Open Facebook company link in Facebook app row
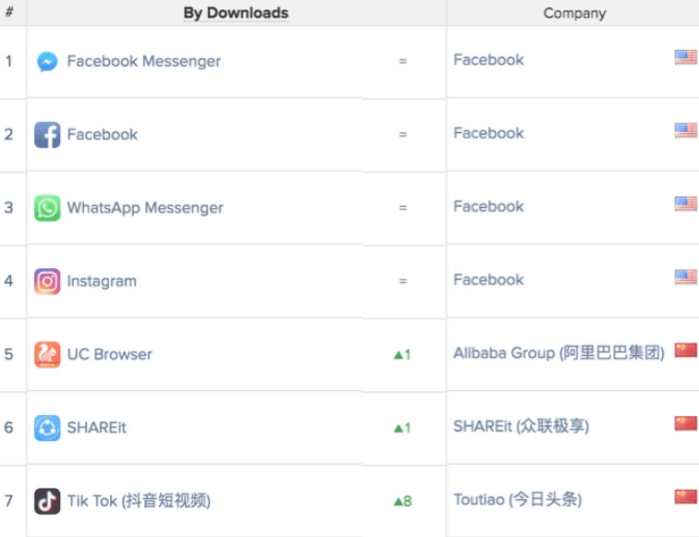This screenshot has height=537, width=699. (489, 133)
